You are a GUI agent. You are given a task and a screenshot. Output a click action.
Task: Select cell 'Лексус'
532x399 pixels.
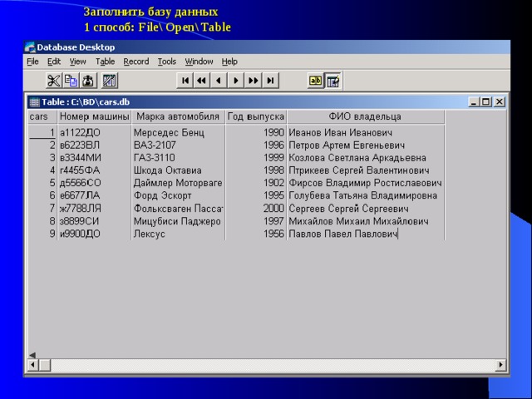click(178, 234)
